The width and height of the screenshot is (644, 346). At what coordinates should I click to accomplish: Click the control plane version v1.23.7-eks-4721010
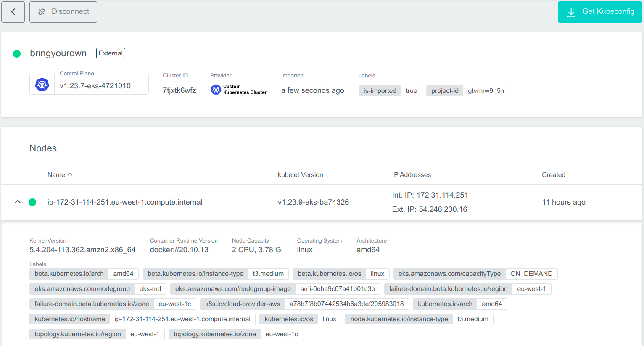coord(95,86)
